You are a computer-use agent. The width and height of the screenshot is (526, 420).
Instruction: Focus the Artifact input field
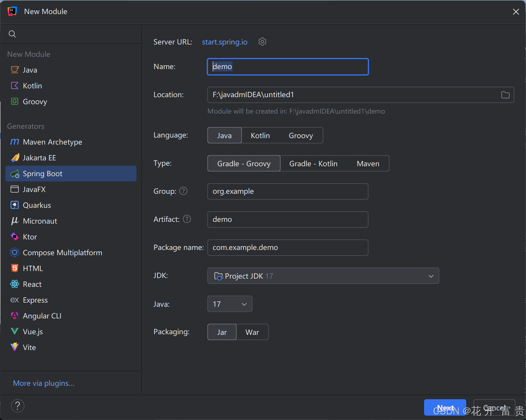tap(288, 220)
